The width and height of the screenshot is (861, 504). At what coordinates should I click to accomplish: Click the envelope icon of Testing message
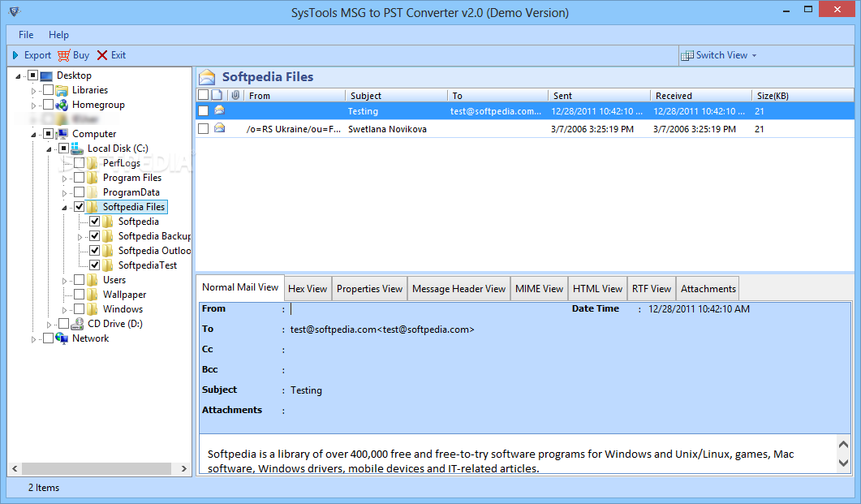pos(220,110)
